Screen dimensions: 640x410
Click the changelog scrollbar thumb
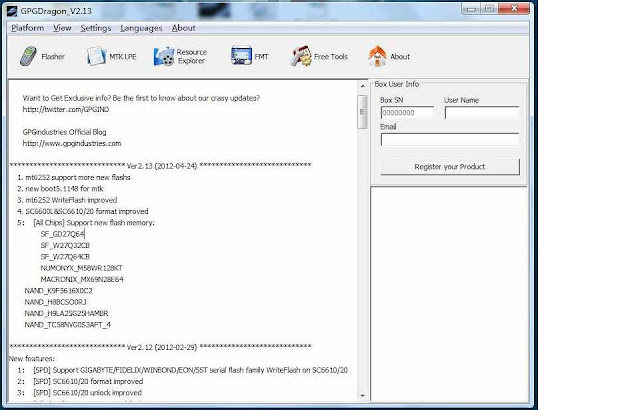click(362, 112)
